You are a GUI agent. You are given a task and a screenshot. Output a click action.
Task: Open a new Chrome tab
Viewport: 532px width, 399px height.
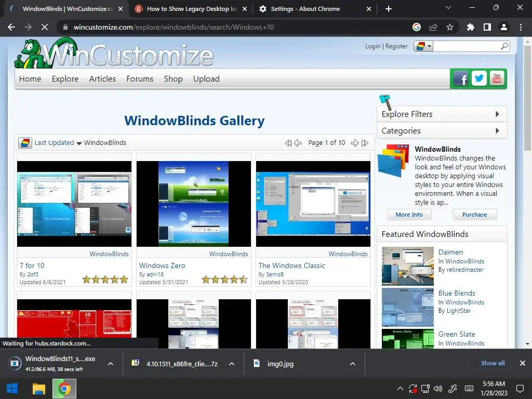click(389, 9)
